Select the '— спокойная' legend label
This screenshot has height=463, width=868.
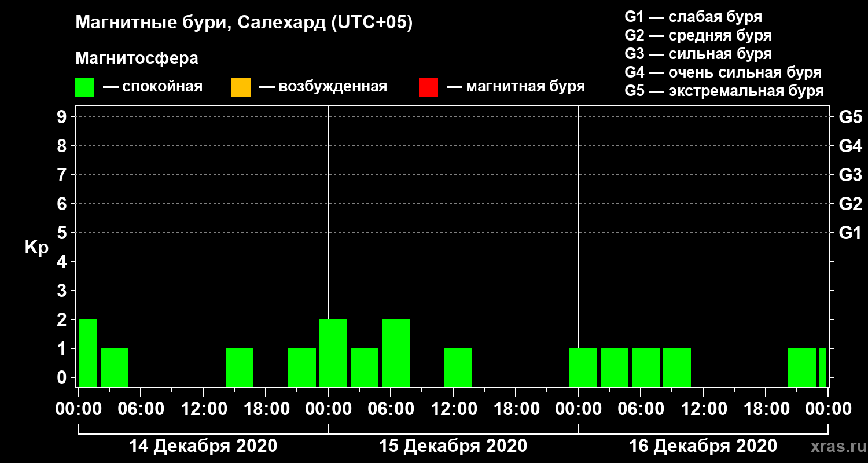point(153,87)
